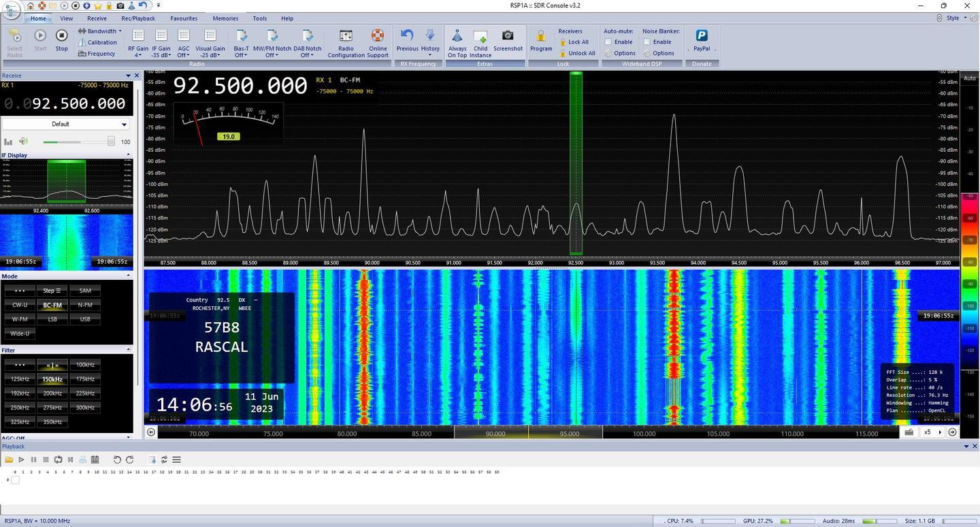Open the Tools ribbon tab

pos(259,18)
